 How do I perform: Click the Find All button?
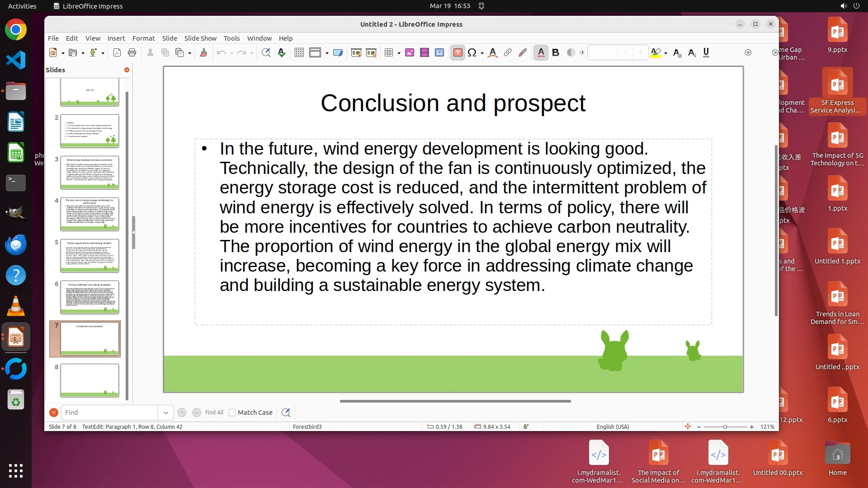point(214,413)
